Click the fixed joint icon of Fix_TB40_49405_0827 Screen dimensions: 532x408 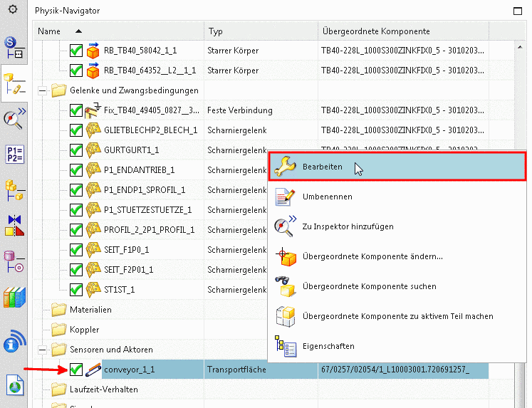coord(93,110)
